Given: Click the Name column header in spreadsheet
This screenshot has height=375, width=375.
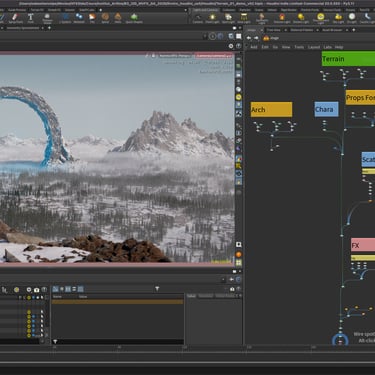Looking at the screenshot, I should point(57,296).
